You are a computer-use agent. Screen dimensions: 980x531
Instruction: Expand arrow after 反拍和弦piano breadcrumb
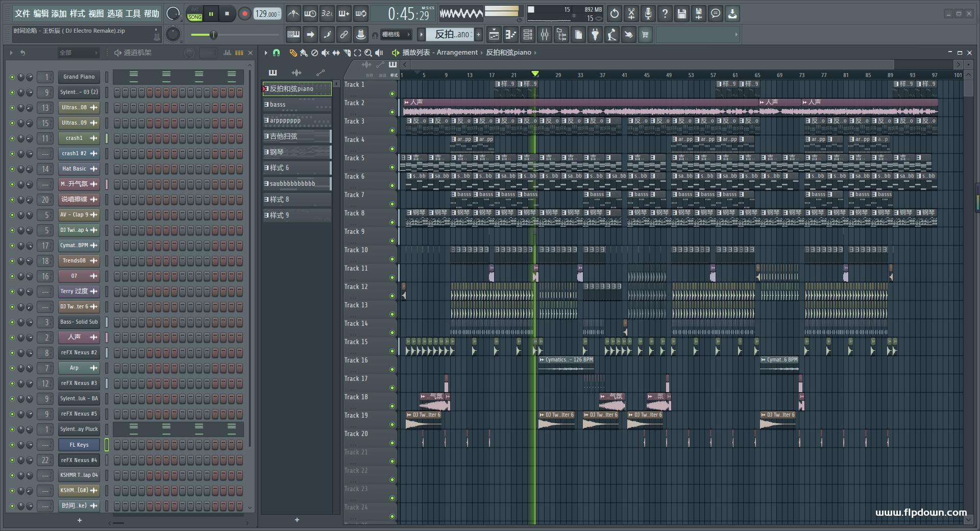coord(535,53)
